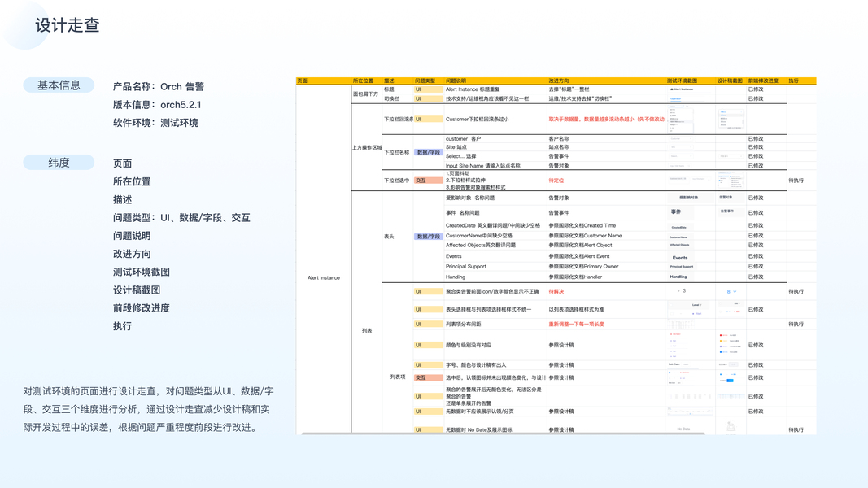Click the 页面 column header in table
The height and width of the screenshot is (488, 868).
coord(303,81)
